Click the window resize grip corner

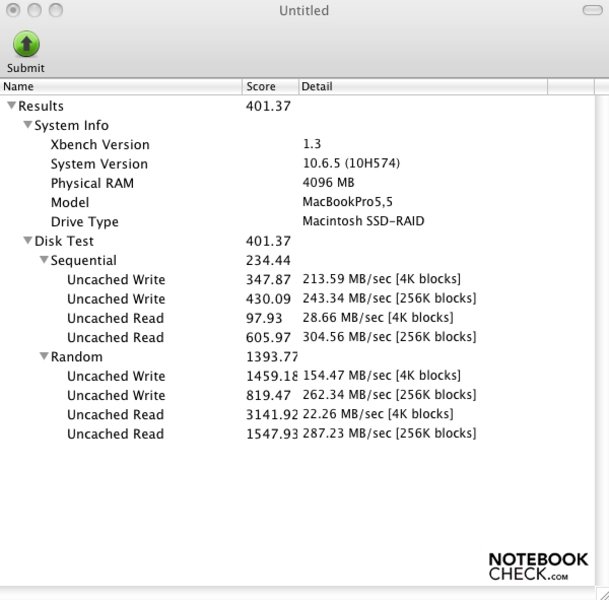point(602,594)
